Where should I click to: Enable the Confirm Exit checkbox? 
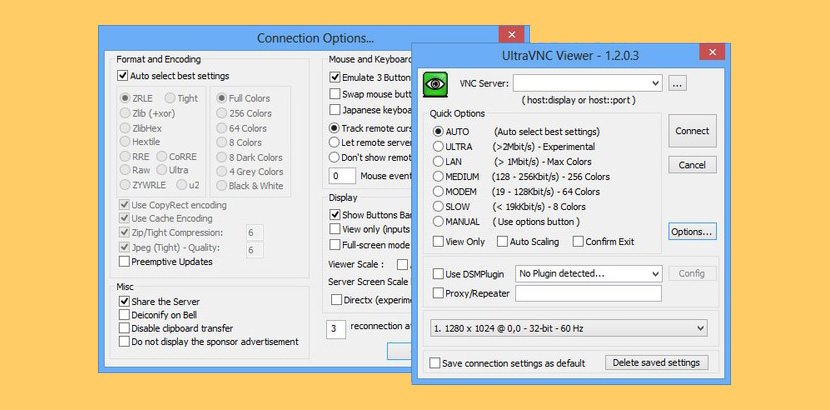578,241
